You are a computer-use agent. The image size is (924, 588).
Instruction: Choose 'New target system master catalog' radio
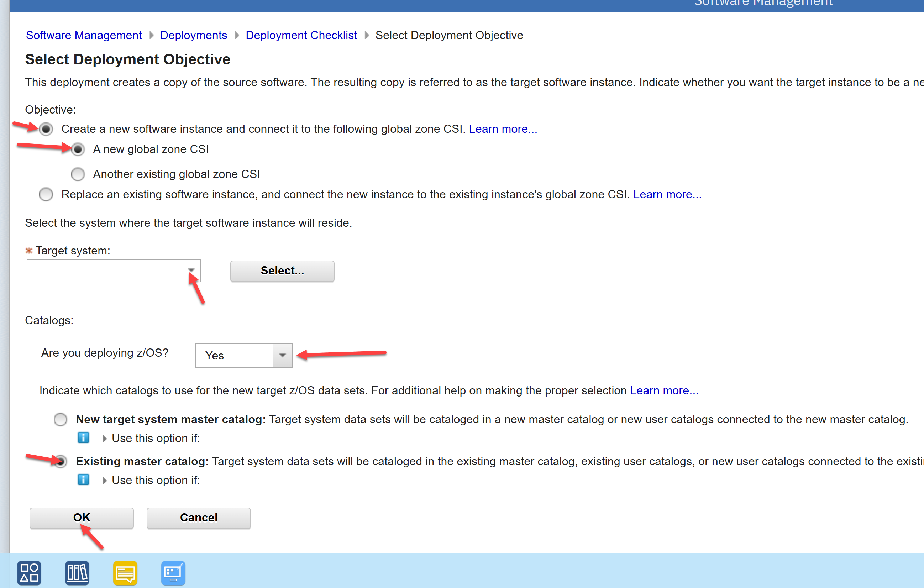pos(60,420)
